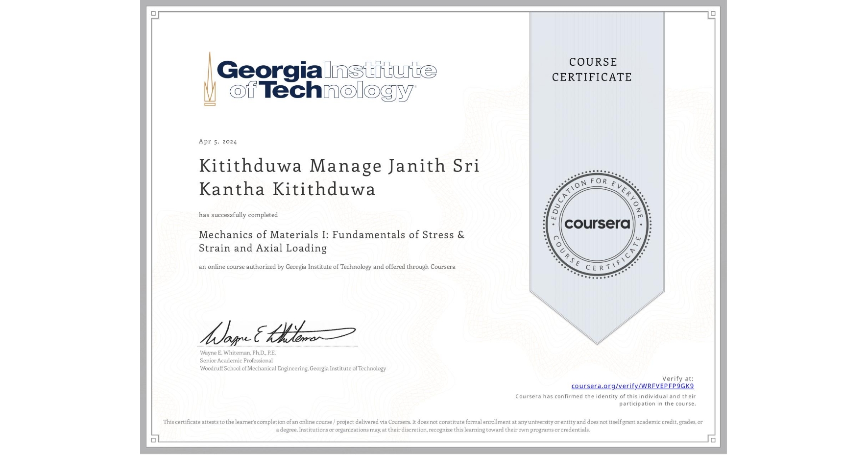Select the Coursera seal emblem
Viewport: 868px width, 455px height.
[597, 225]
